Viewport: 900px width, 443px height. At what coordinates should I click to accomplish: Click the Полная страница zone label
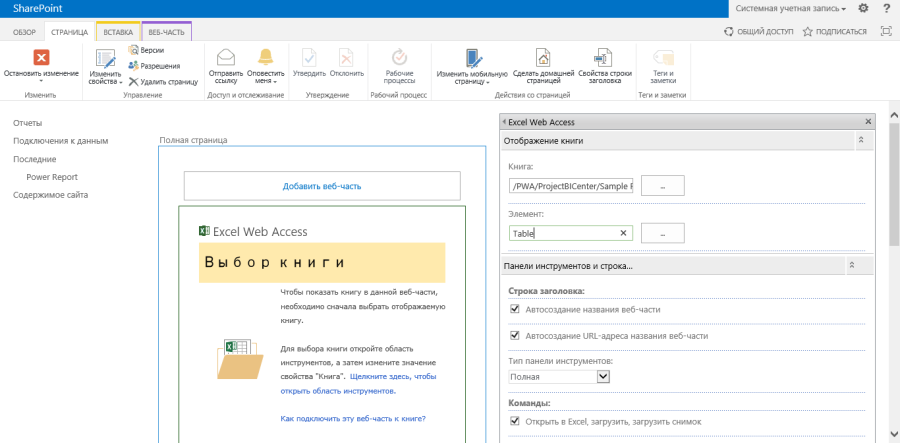coord(193,139)
